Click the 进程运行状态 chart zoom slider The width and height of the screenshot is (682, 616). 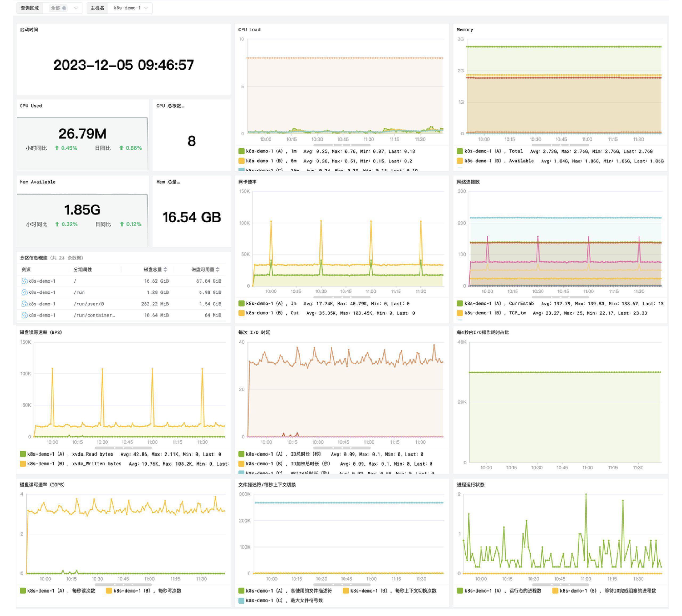click(x=560, y=585)
